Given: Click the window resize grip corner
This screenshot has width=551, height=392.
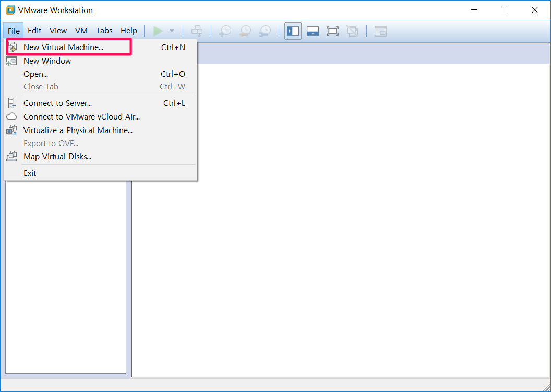Looking at the screenshot, I should click(546, 387).
